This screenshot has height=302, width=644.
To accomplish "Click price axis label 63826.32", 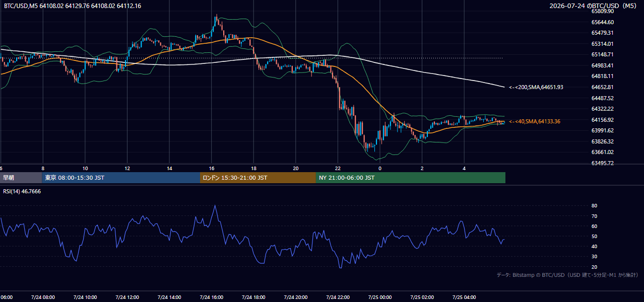I will tap(603, 141).
